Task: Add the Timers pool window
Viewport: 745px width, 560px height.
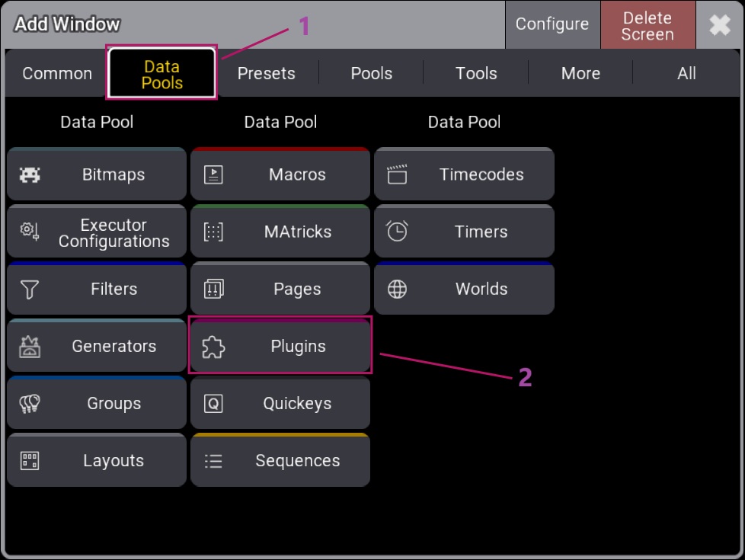Action: click(x=464, y=232)
